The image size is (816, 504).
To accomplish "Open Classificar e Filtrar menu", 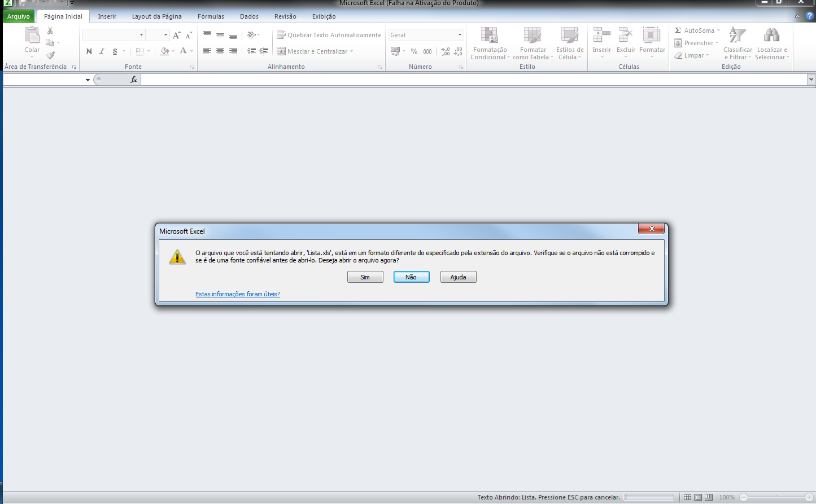I will coord(738,43).
